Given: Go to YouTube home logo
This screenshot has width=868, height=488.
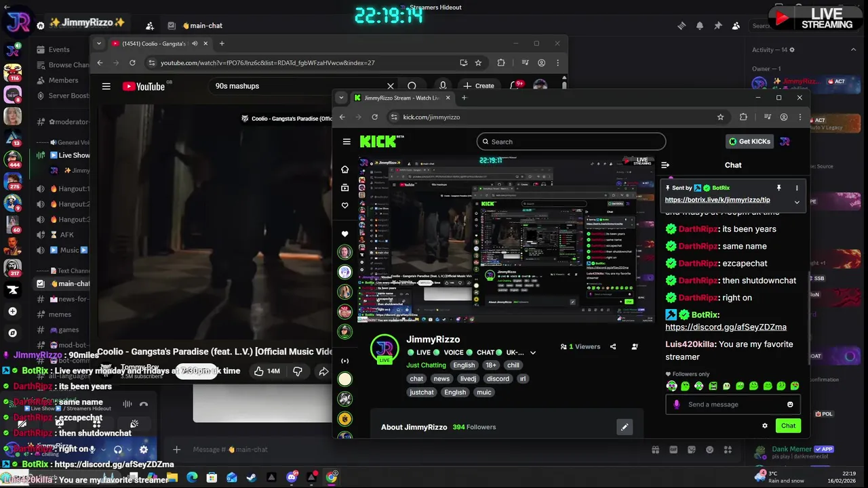Looking at the screenshot, I should 143,86.
